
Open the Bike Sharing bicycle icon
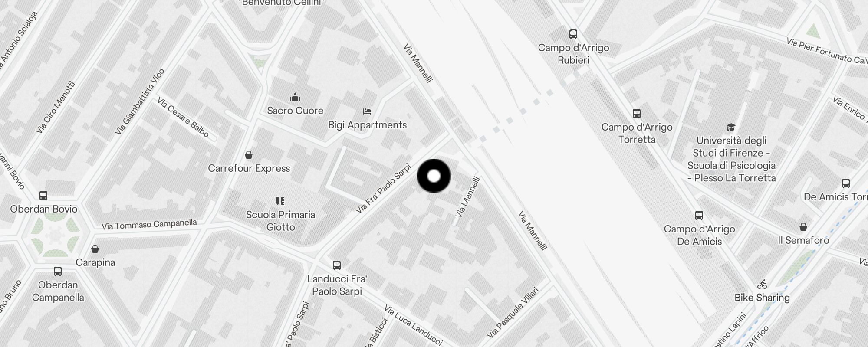pyautogui.click(x=762, y=285)
